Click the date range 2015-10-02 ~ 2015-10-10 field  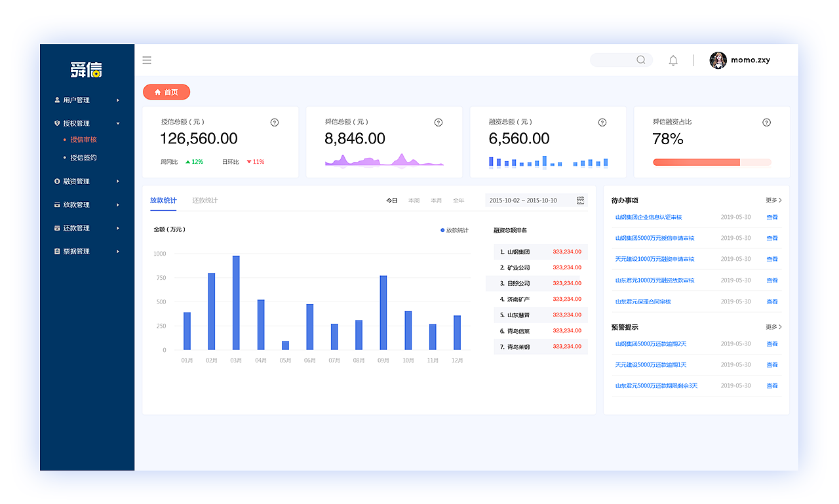coord(536,201)
